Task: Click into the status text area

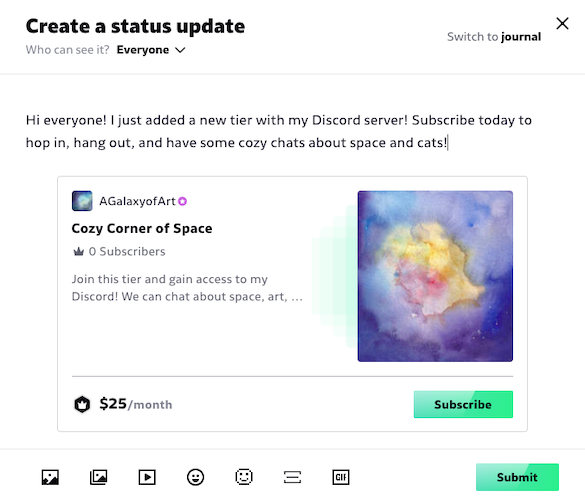Action: pyautogui.click(x=279, y=131)
